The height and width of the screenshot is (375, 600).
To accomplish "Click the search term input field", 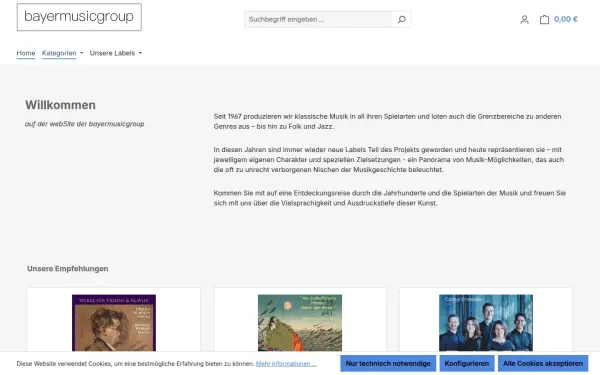I will [x=318, y=20].
